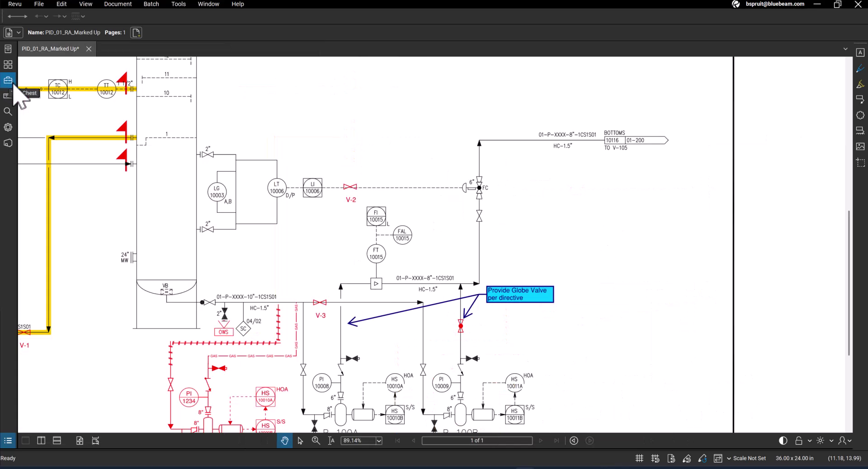Open the Tool Chest panel
The image size is (868, 469).
[8, 80]
